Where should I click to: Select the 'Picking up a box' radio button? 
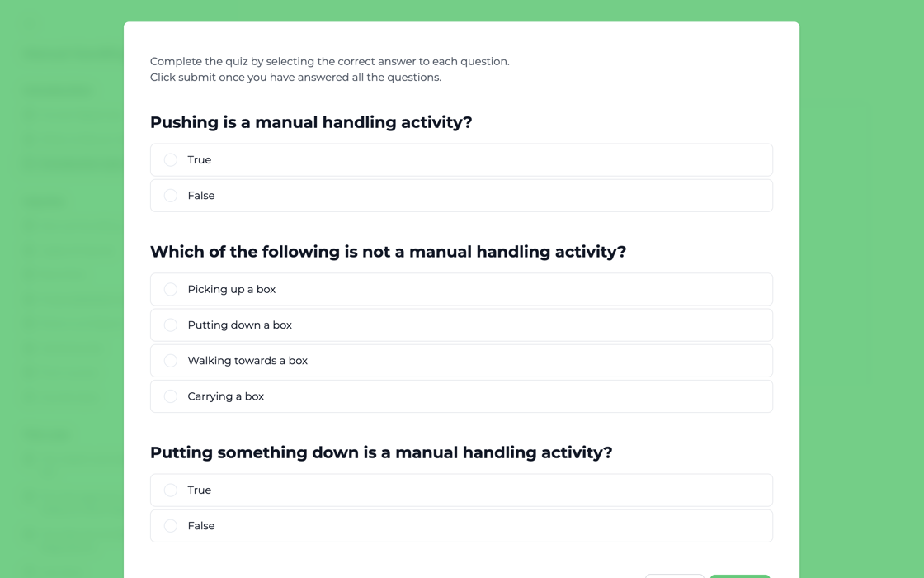(170, 289)
